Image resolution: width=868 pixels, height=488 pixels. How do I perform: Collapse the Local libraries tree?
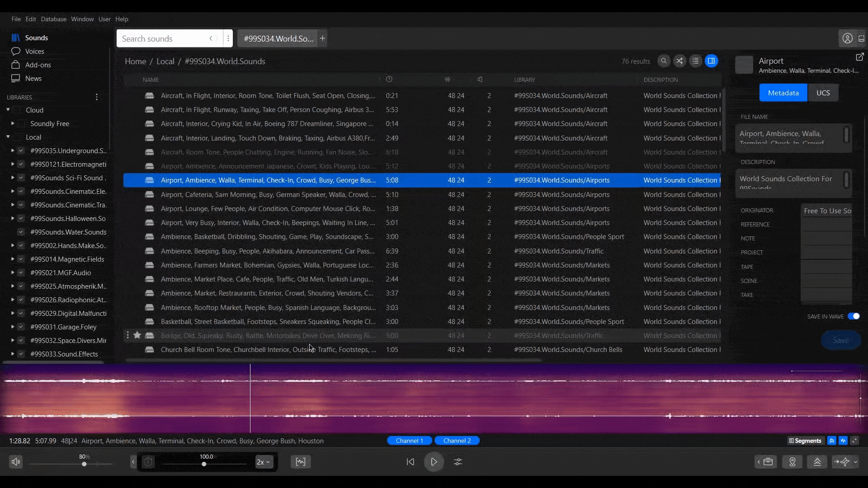pos(8,137)
